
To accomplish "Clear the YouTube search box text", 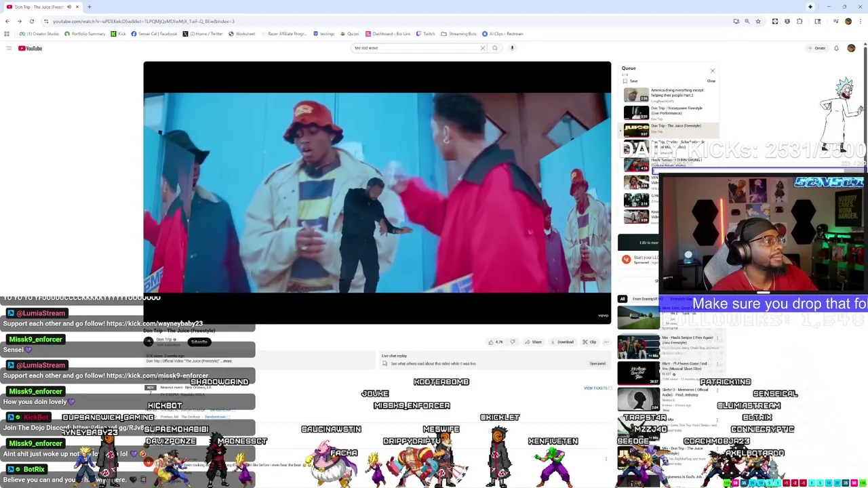I will click(x=483, y=48).
